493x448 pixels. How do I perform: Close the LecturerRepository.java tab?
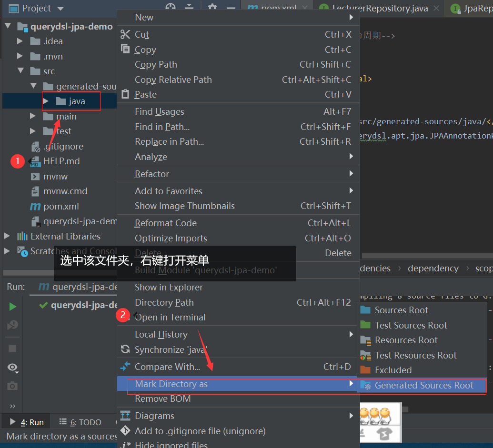pos(436,8)
